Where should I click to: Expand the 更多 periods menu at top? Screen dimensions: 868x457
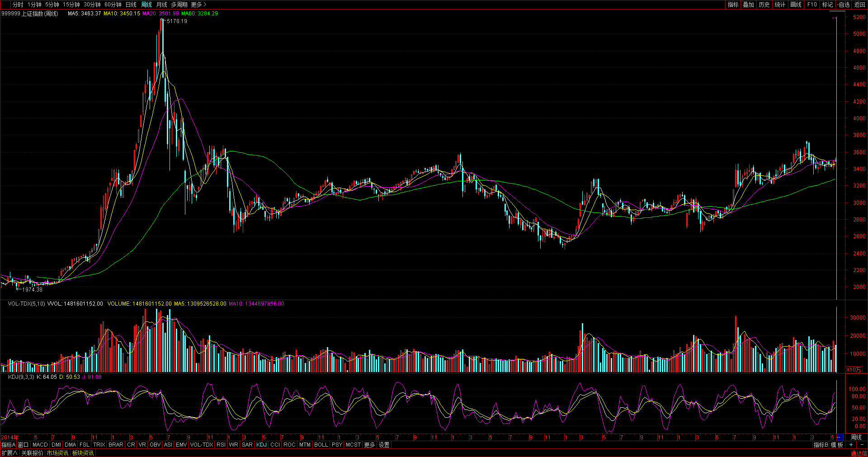pyautogui.click(x=198, y=5)
